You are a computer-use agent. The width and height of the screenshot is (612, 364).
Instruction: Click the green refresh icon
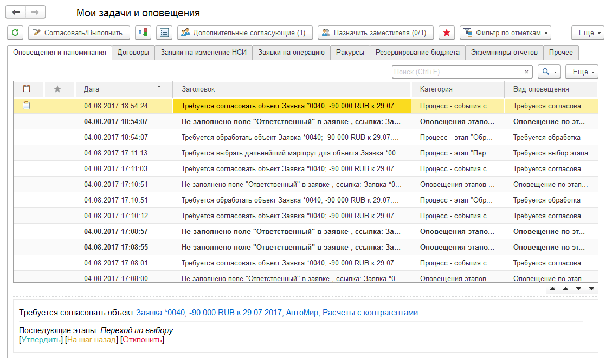coord(15,33)
